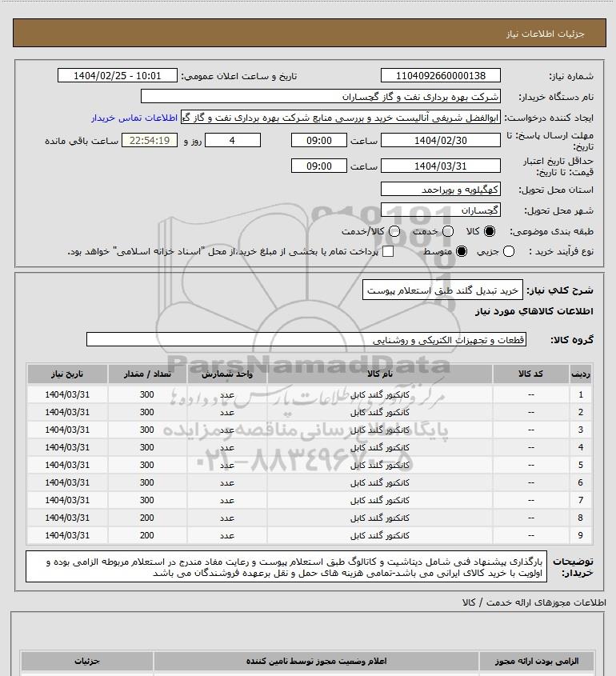Click the request creator field
Screen dimensions: 616x676
[x=341, y=118]
